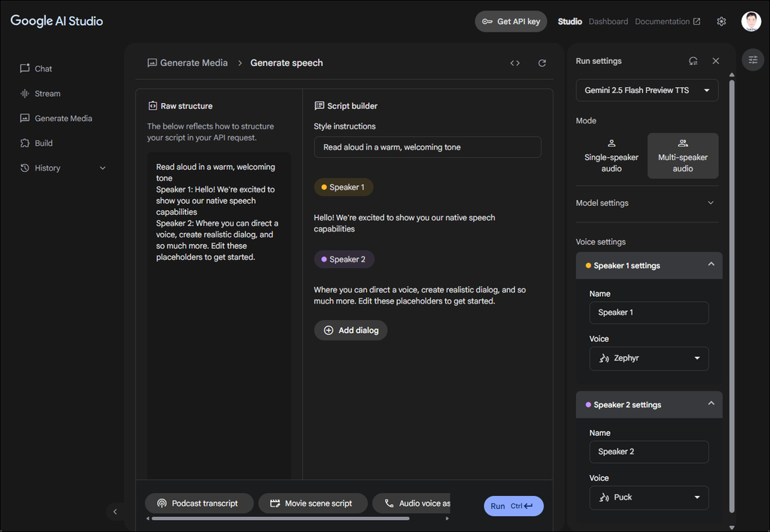Click the Speaker 2 chip in script
Screen dimensions: 770x532
(344, 259)
